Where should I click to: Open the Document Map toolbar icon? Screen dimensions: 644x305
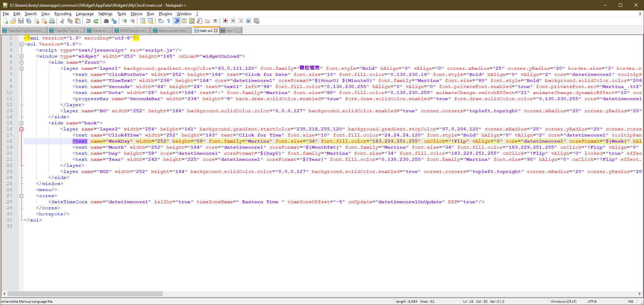click(x=192, y=21)
